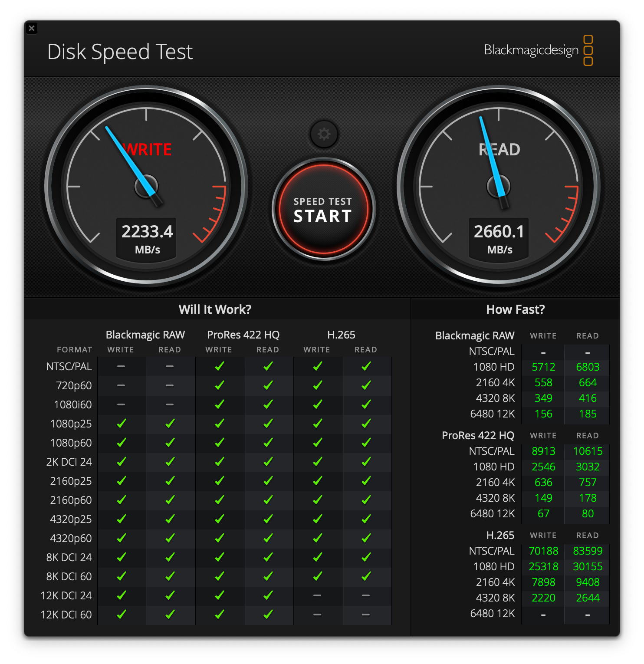Click the Blackmagic RAW 4320 8K read value 416
The height and width of the screenshot is (664, 644).
pyautogui.click(x=588, y=398)
